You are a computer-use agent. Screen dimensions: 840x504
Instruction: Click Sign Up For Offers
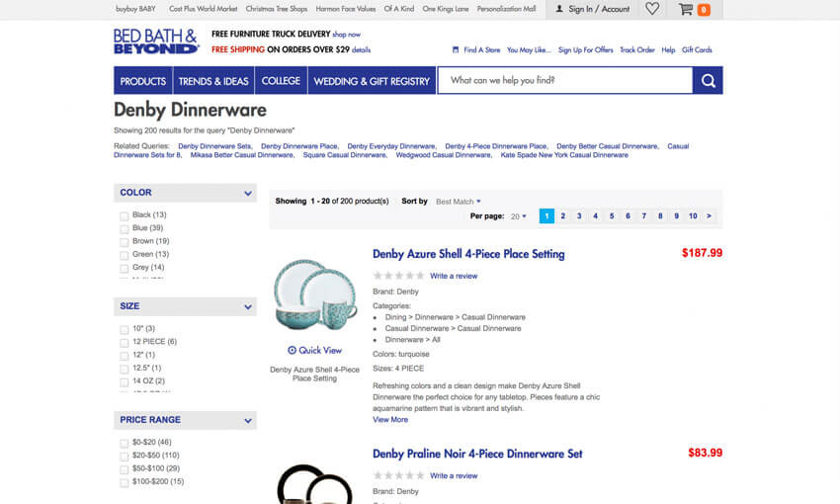[585, 49]
